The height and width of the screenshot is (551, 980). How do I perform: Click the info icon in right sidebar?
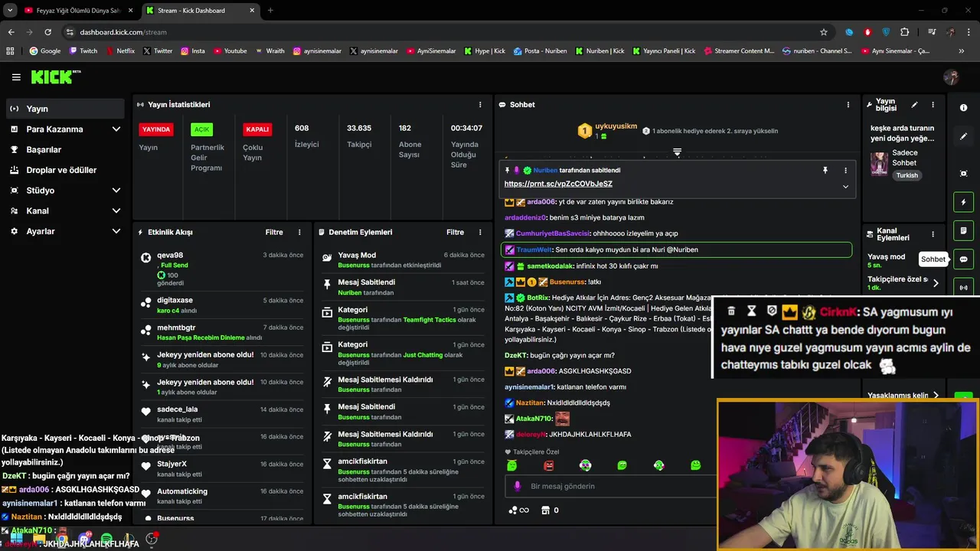[963, 108]
